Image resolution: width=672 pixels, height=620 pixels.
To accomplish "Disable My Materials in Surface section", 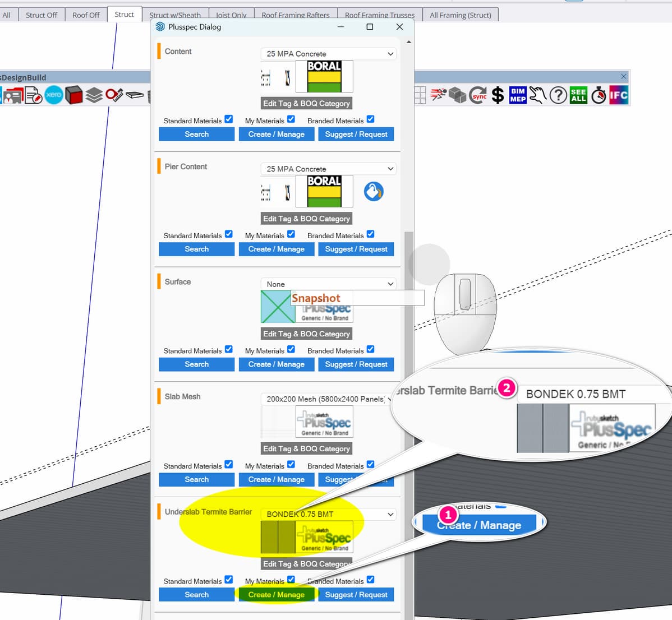I will (291, 349).
